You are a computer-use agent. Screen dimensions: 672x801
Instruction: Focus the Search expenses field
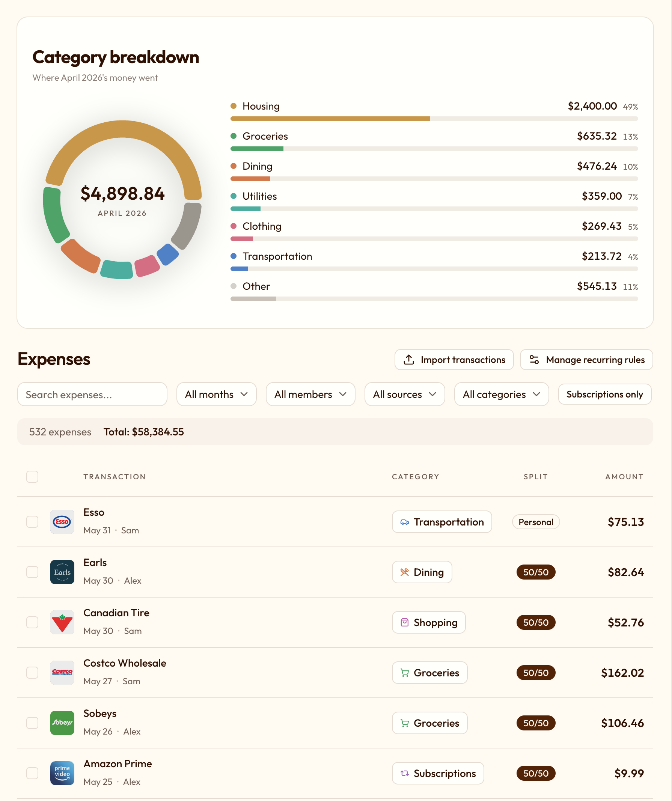point(92,394)
